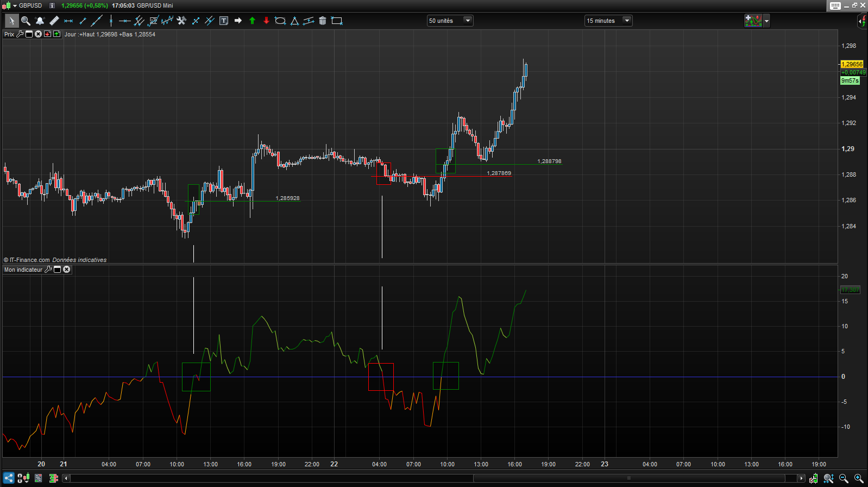Click the Prix panel label
The image size is (868, 487).
coord(9,34)
